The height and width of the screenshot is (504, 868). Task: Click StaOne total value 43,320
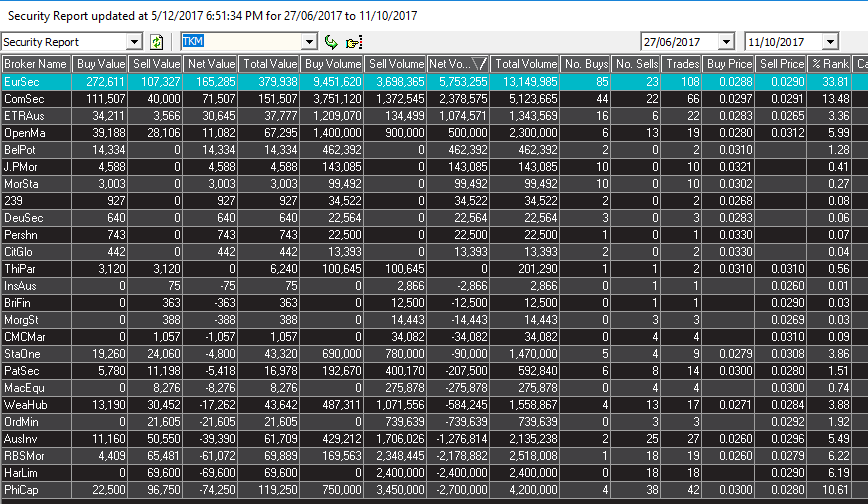coord(281,354)
